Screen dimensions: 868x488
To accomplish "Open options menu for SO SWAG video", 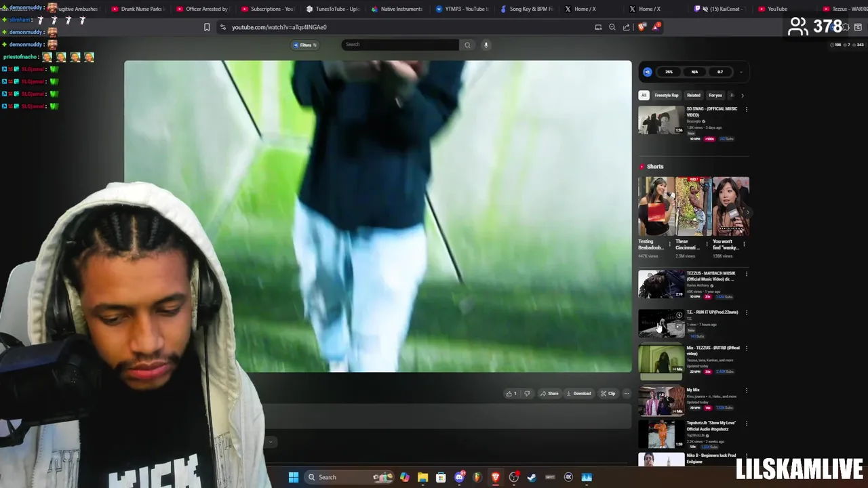I will click(747, 109).
